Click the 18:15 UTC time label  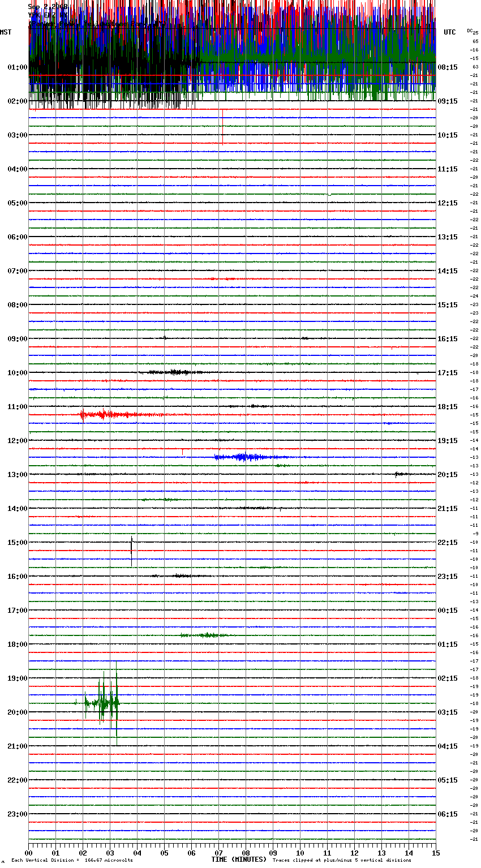tap(448, 407)
